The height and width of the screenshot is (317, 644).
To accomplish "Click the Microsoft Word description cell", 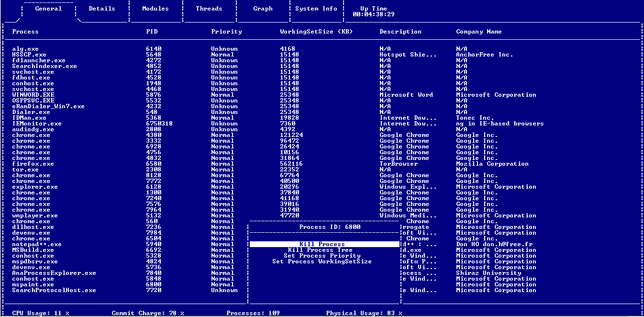I will point(406,95).
